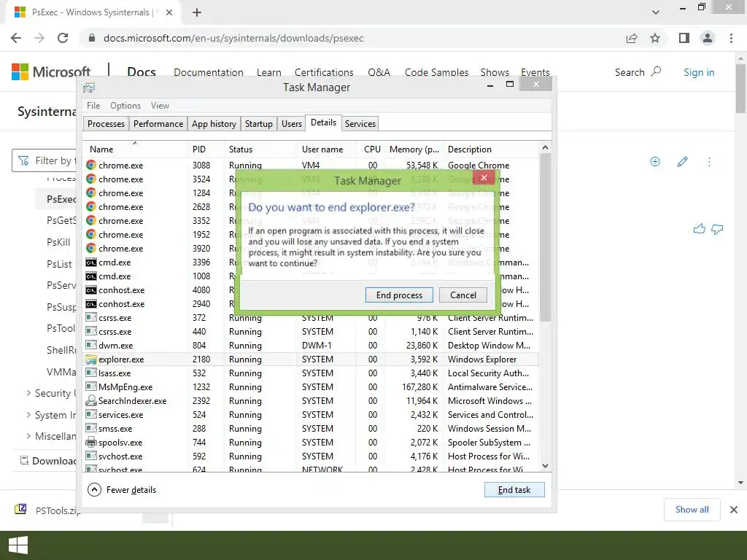Click the chrome.exe icon for PID 3088

tap(91, 166)
